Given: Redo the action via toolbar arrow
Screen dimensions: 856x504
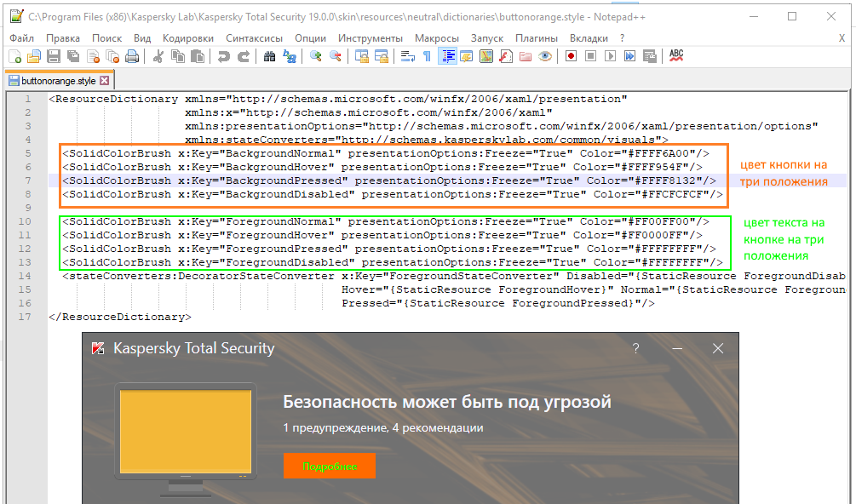Looking at the screenshot, I should point(244,56).
